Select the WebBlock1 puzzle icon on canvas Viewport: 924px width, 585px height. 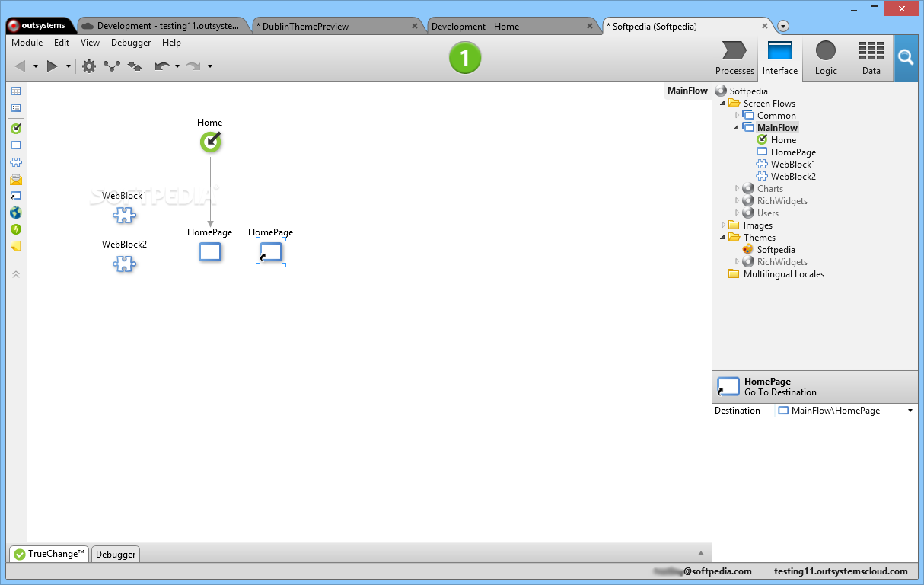125,216
